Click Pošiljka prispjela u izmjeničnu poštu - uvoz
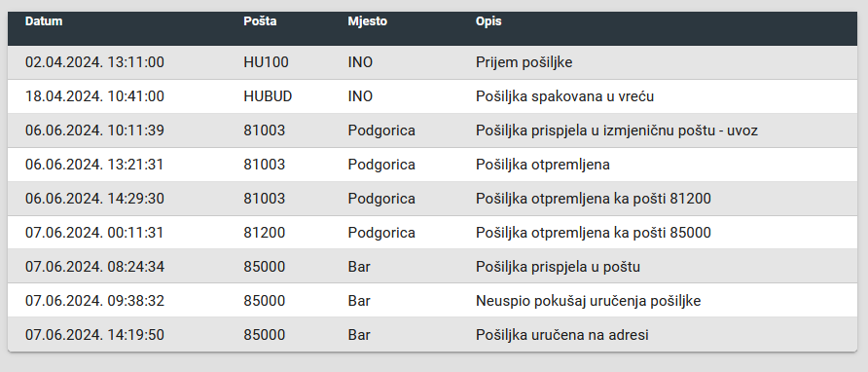 pyautogui.click(x=617, y=130)
